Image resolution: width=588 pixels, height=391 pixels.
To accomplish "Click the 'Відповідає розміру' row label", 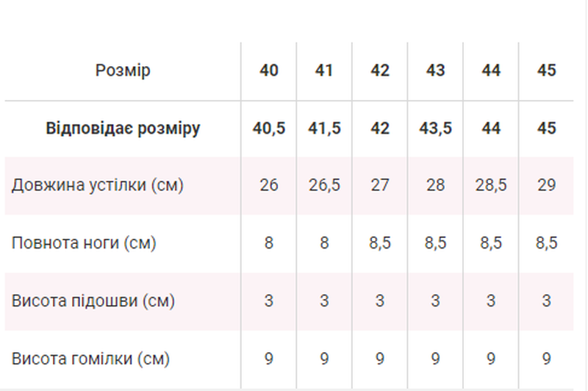I will tap(123, 129).
